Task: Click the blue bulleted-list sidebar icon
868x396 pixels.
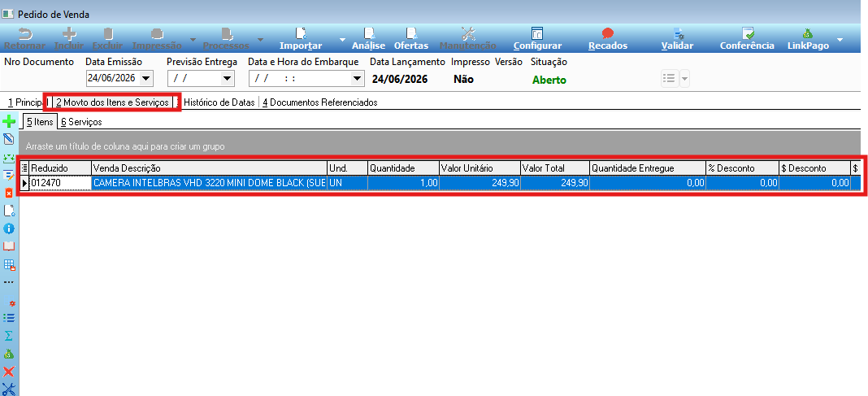Action: [9, 318]
